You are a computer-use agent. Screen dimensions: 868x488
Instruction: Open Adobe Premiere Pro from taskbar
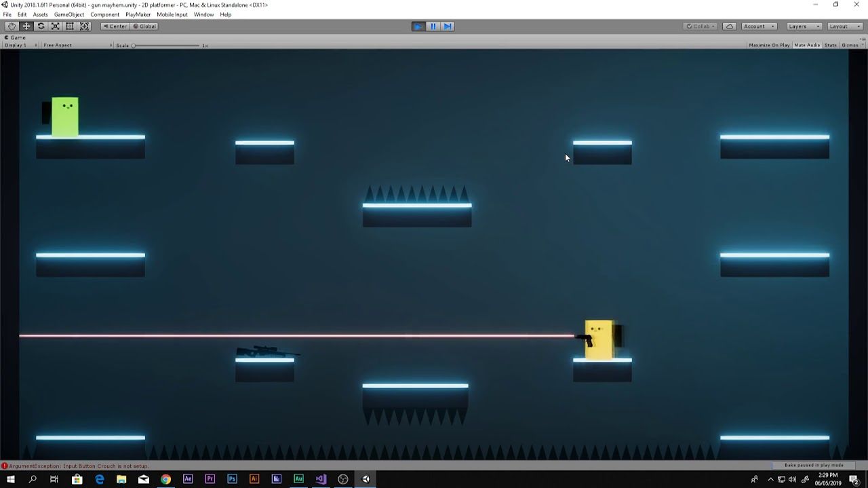coord(210,479)
